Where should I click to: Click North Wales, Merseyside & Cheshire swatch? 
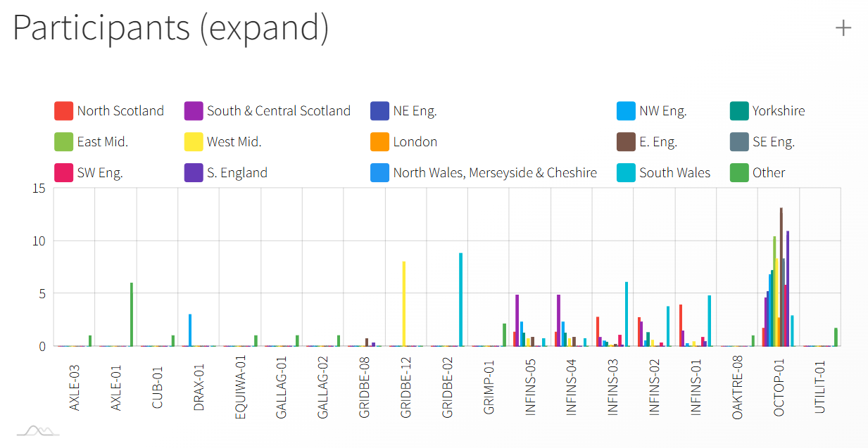coord(380,173)
